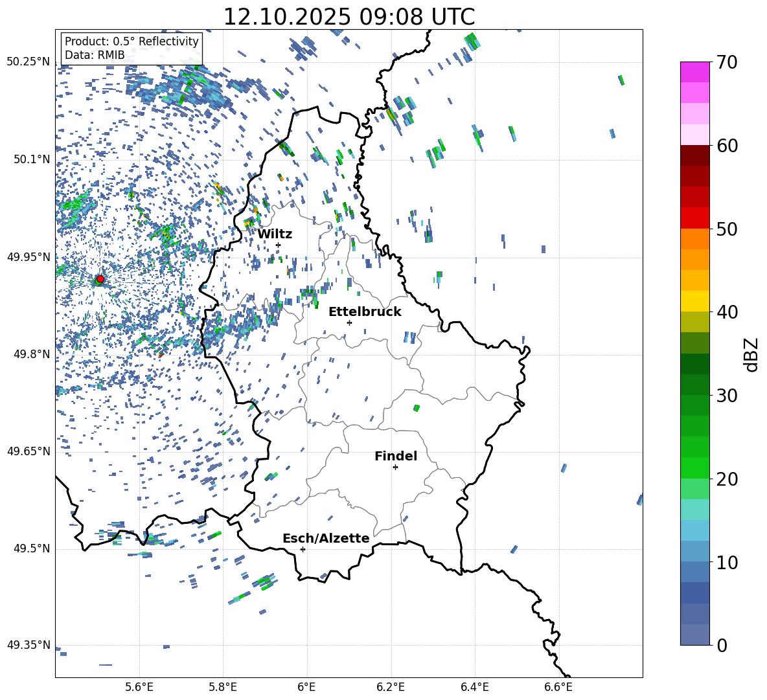Click the 49.8°N latitude label

pos(31,354)
